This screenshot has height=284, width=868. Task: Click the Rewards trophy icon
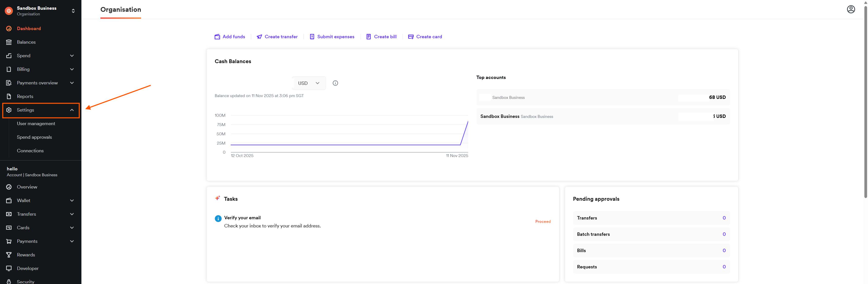[9, 255]
